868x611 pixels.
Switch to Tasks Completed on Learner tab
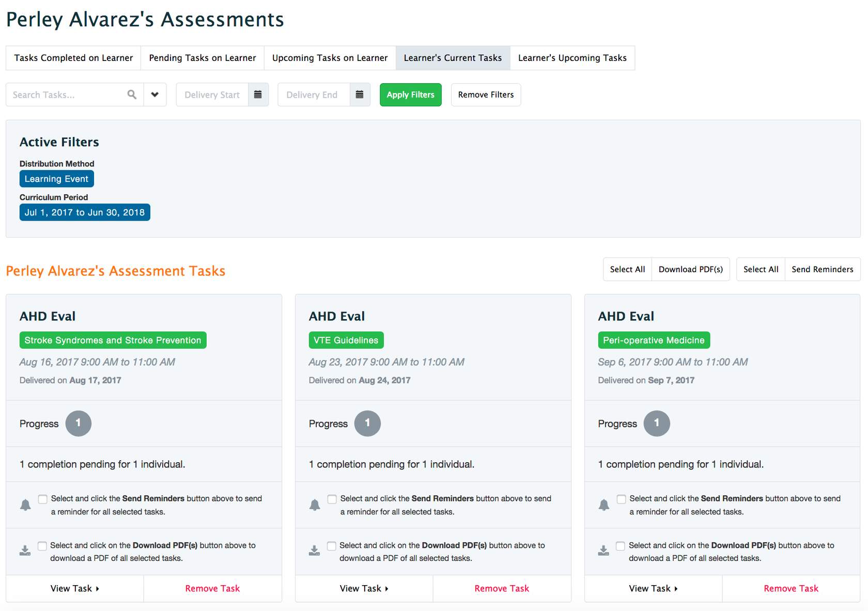(73, 58)
